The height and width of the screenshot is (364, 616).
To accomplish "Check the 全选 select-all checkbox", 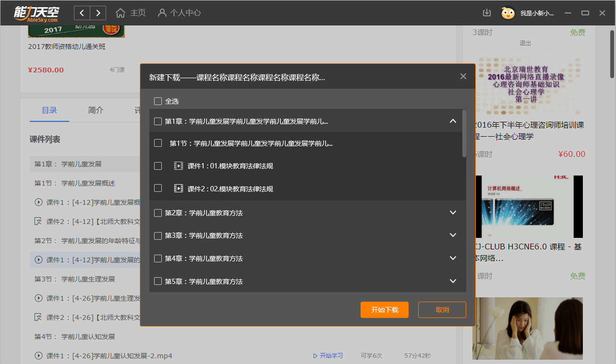I will pyautogui.click(x=158, y=101).
